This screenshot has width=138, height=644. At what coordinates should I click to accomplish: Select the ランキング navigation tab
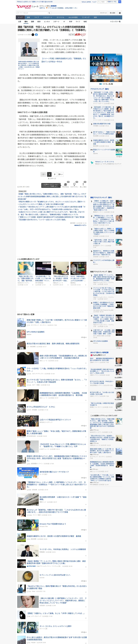(86, 17)
